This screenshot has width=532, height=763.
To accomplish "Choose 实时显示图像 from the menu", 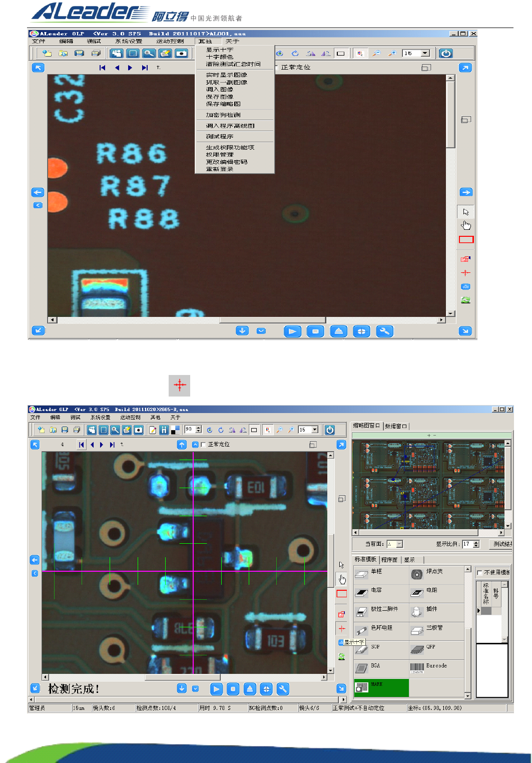I will [x=227, y=75].
